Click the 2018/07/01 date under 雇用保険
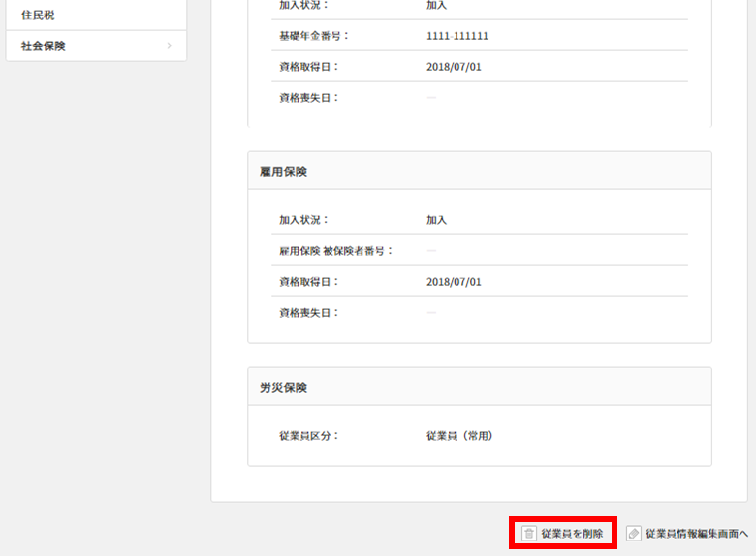 (x=454, y=282)
